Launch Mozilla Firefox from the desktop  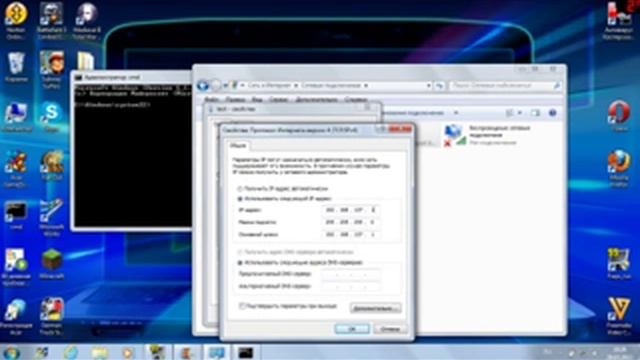619,167
